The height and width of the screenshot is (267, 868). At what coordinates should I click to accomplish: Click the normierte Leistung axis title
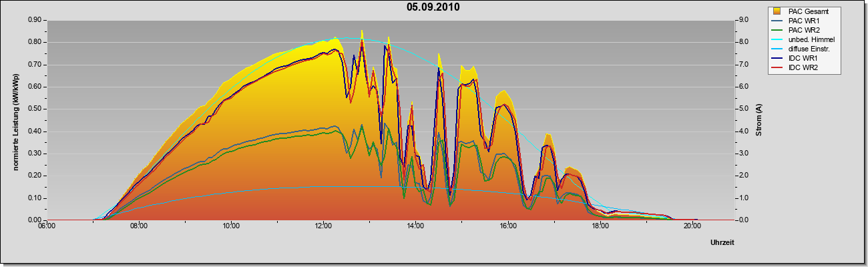tap(15, 121)
